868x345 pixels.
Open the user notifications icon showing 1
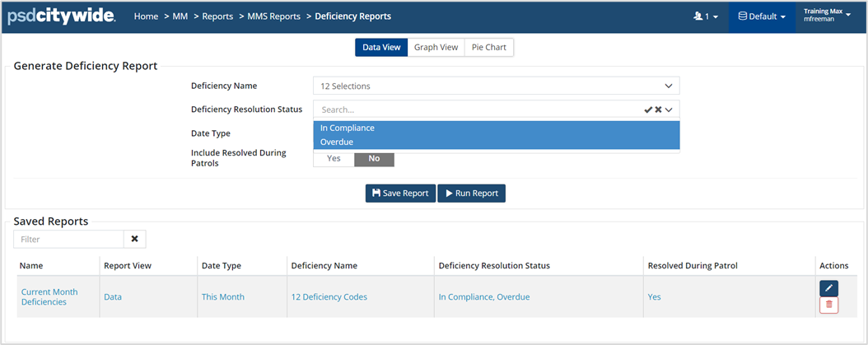[706, 16]
